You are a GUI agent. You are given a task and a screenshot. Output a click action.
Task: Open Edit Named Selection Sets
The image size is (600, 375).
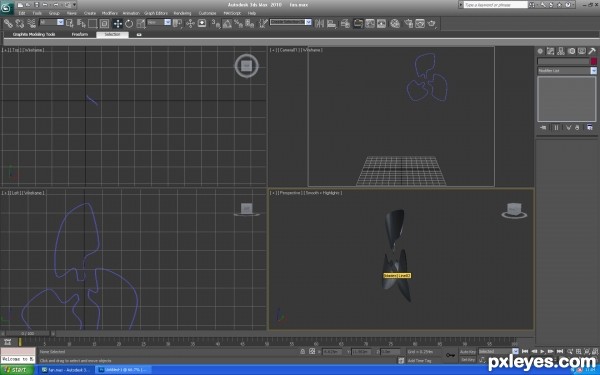[263, 24]
